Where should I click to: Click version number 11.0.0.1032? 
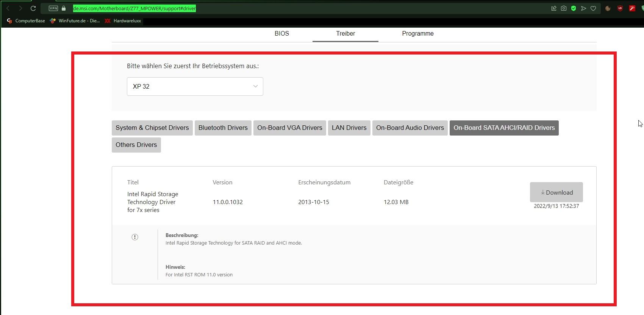[x=228, y=202]
